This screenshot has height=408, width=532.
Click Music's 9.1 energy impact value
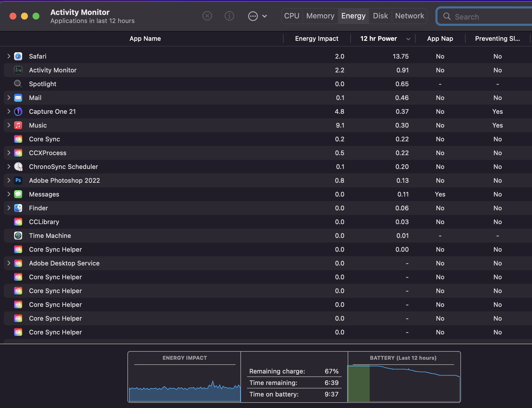[x=340, y=125]
